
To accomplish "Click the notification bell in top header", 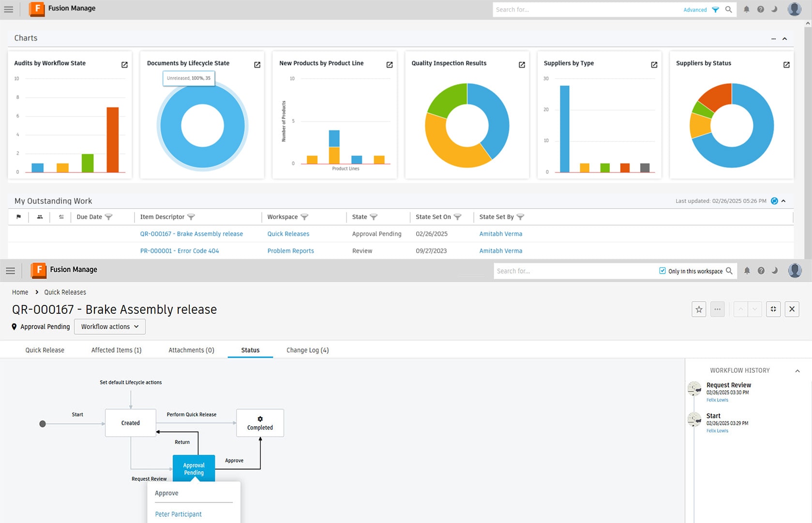I will 747,9.
